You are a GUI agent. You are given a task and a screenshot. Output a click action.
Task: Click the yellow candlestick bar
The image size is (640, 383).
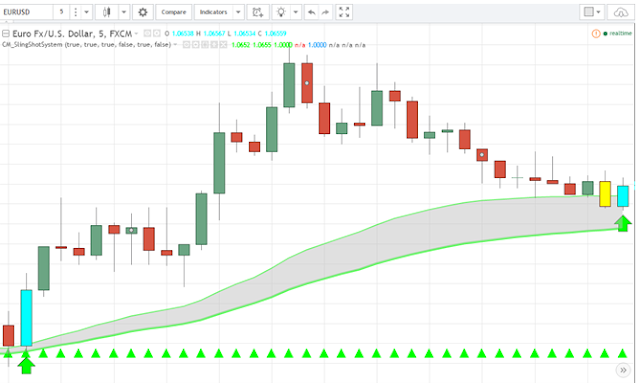(x=605, y=194)
